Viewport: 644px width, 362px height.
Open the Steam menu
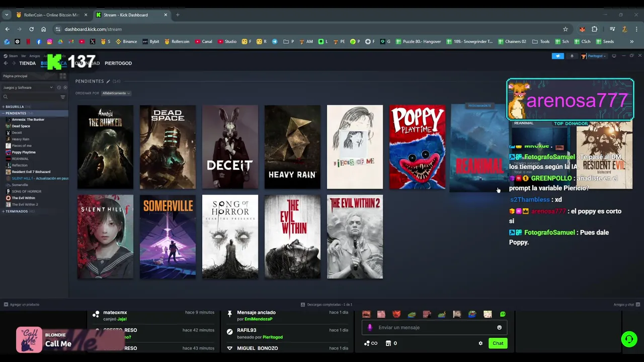click(x=13, y=56)
